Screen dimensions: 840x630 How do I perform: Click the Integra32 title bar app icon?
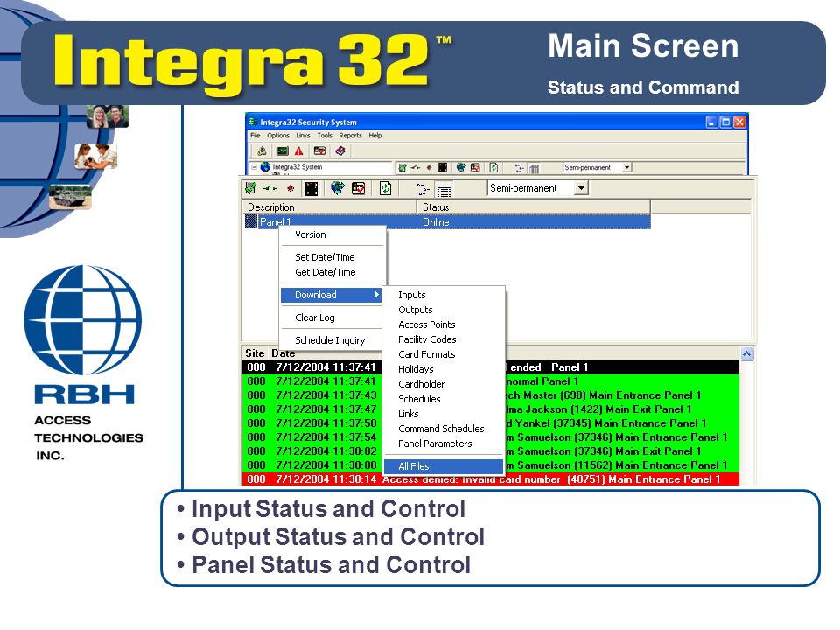[252, 122]
